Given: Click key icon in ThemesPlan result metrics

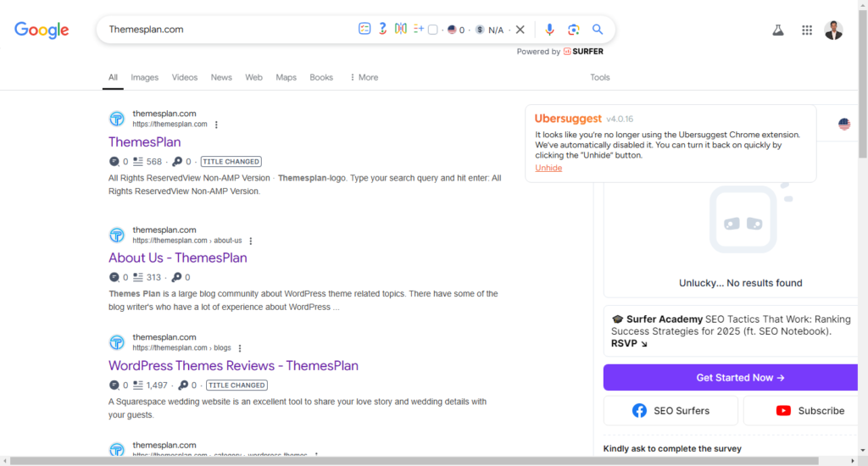Looking at the screenshot, I should coord(177,162).
